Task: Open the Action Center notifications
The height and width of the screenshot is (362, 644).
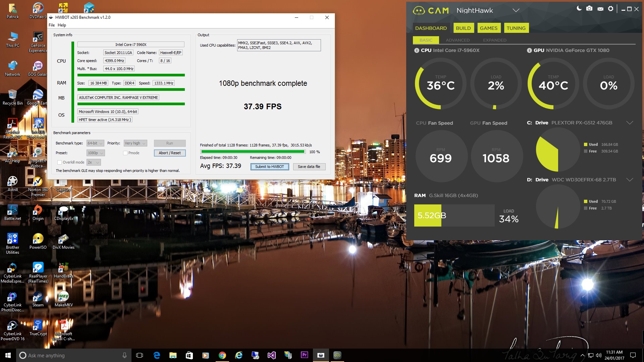Action: [633, 355]
